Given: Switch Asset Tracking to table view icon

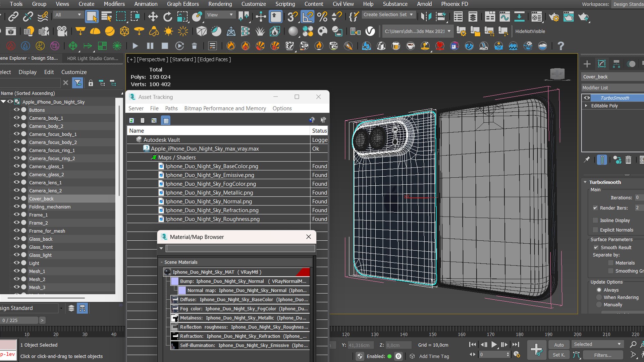Looking at the screenshot, I should pyautogui.click(x=166, y=120).
